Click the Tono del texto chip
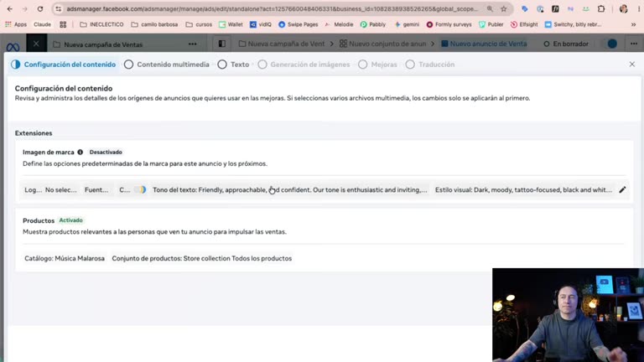The image size is (644, 362). [289, 189]
